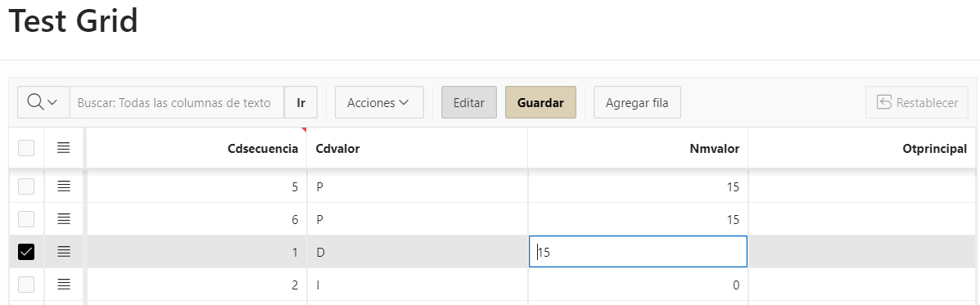Check the checkbox for row with Cdsecuencia 2
The image size is (980, 305).
[26, 285]
